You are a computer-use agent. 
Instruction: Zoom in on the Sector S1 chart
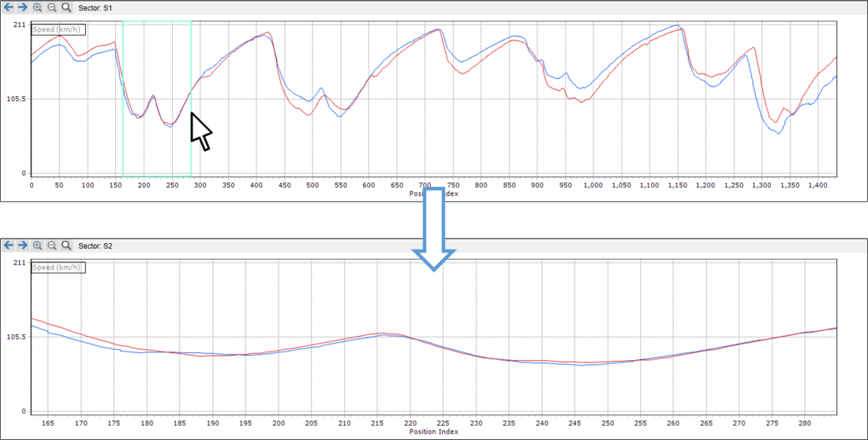pos(37,8)
